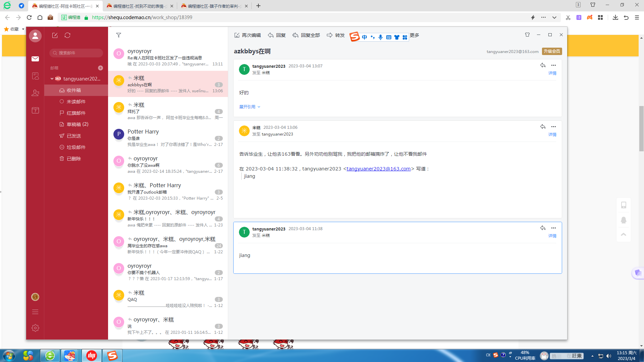
Task: Open the address bar dropdown chevron
Action: click(x=554, y=17)
